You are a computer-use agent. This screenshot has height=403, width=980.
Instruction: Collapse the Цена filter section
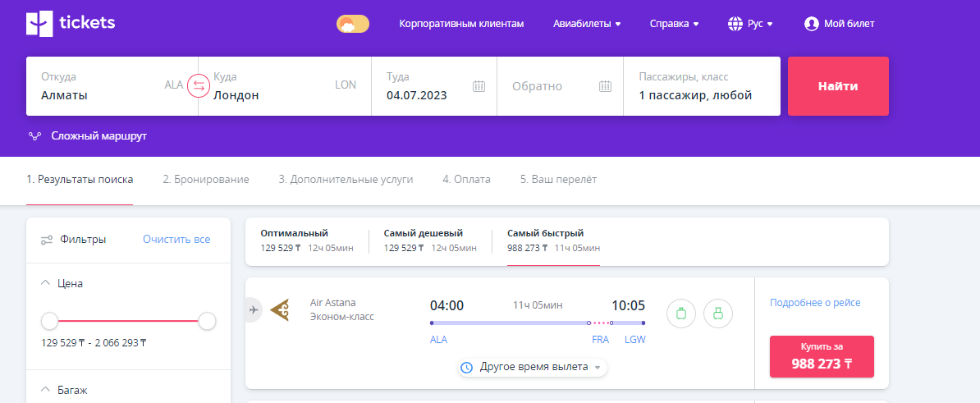pyautogui.click(x=46, y=283)
